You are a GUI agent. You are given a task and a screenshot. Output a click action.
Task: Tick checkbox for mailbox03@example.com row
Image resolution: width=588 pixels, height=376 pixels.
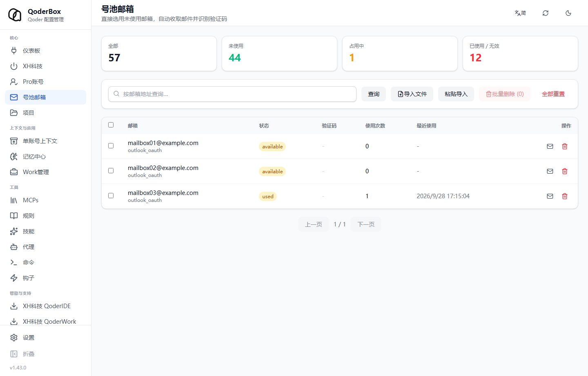[111, 196]
